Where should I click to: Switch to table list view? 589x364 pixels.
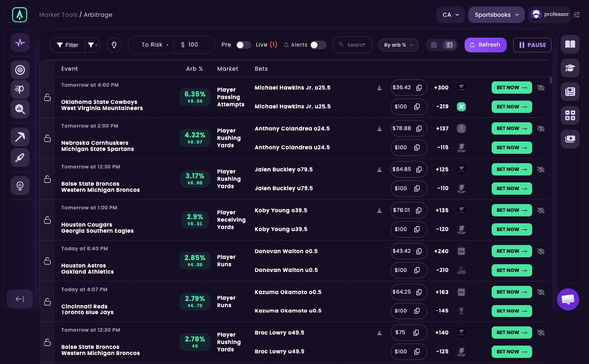(450, 45)
